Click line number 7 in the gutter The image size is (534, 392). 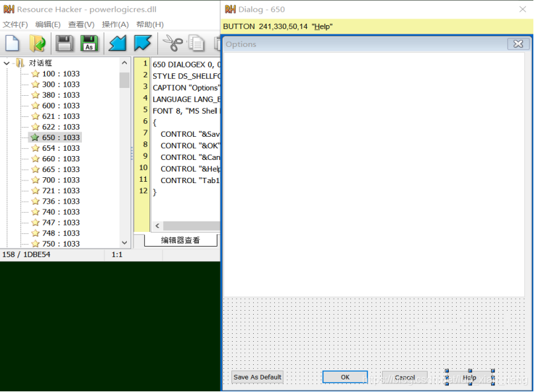(x=145, y=132)
